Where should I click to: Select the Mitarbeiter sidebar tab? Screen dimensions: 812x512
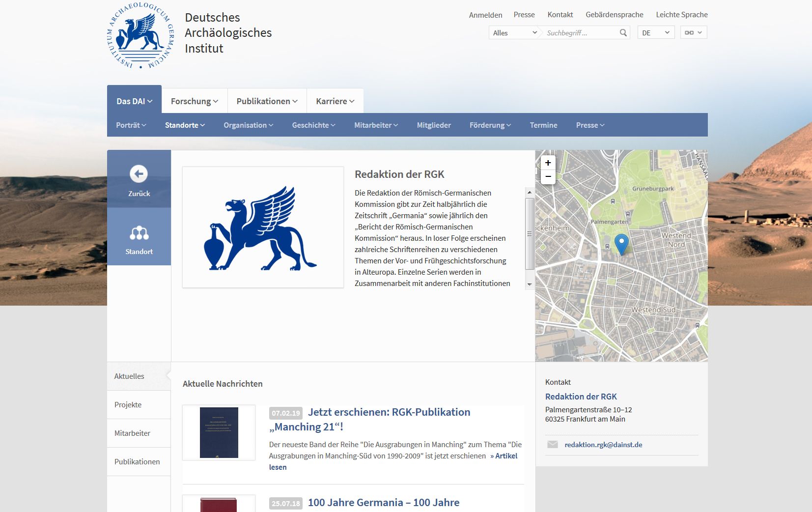click(139, 433)
